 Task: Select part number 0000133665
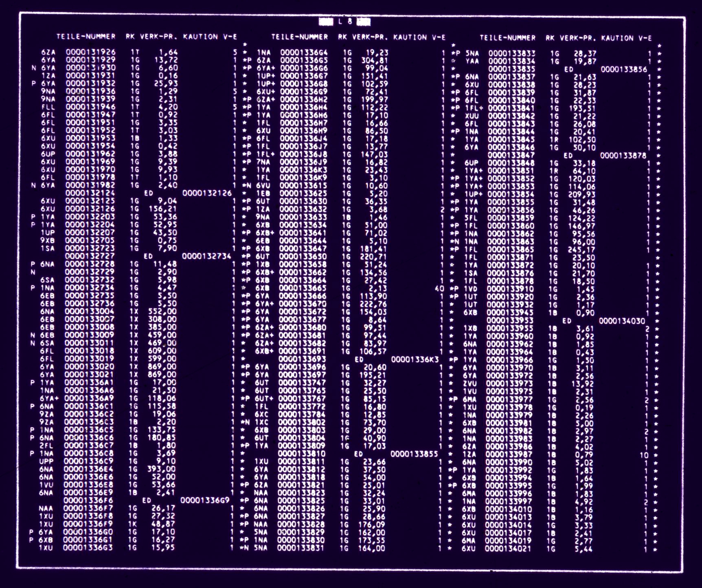pos(303,288)
